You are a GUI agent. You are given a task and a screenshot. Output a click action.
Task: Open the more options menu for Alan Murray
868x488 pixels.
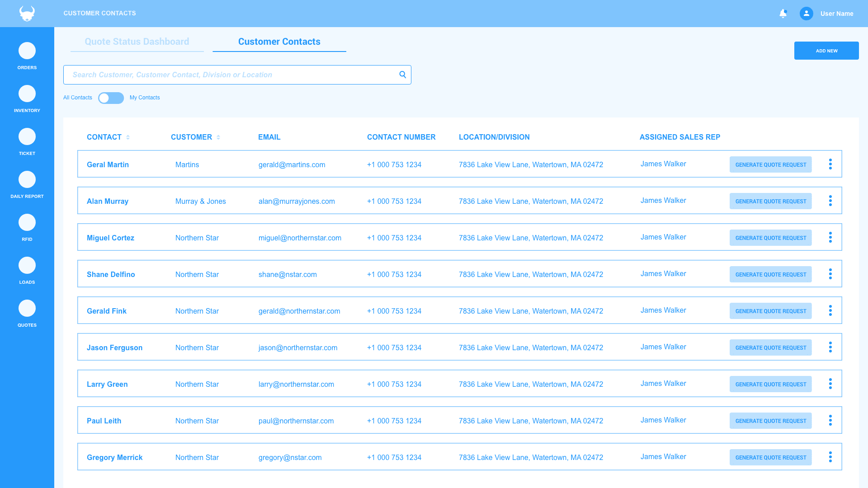[830, 201]
